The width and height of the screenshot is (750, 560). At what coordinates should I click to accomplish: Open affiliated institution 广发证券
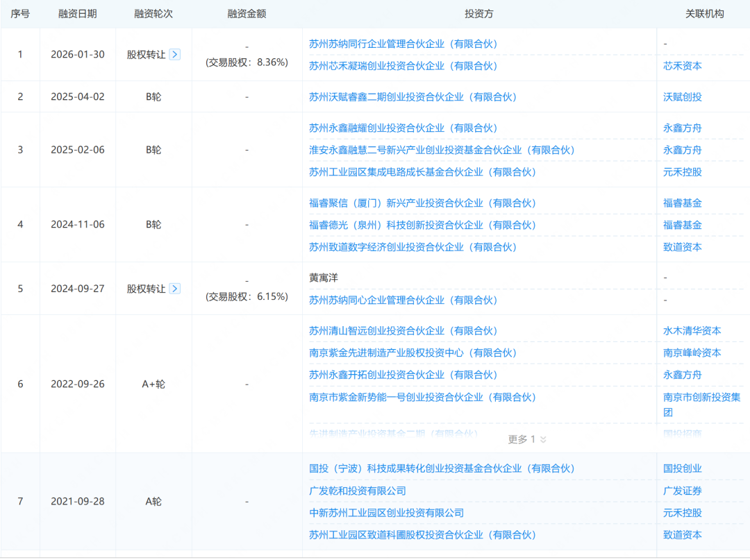pos(682,491)
